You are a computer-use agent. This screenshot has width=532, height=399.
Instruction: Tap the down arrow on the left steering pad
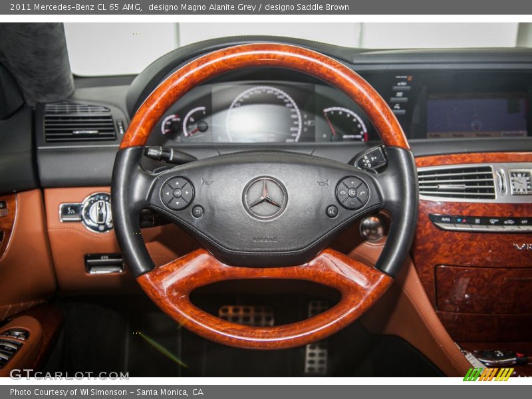click(177, 203)
